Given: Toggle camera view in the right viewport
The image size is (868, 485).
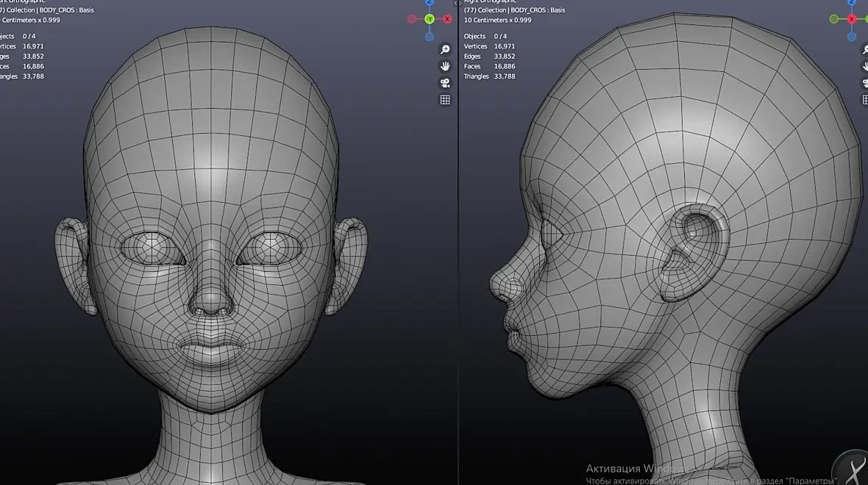Looking at the screenshot, I should coord(865,83).
